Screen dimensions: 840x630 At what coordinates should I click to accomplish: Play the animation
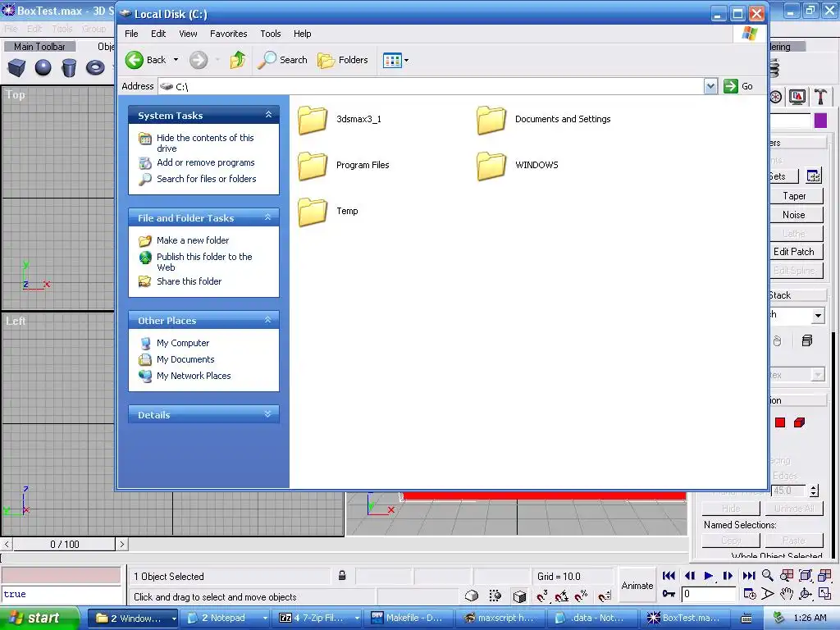click(708, 576)
